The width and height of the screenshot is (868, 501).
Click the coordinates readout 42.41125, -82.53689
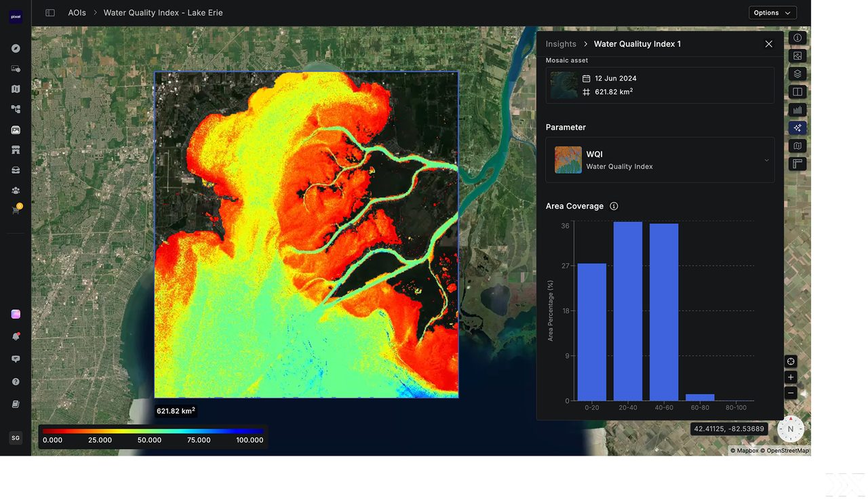(x=729, y=429)
